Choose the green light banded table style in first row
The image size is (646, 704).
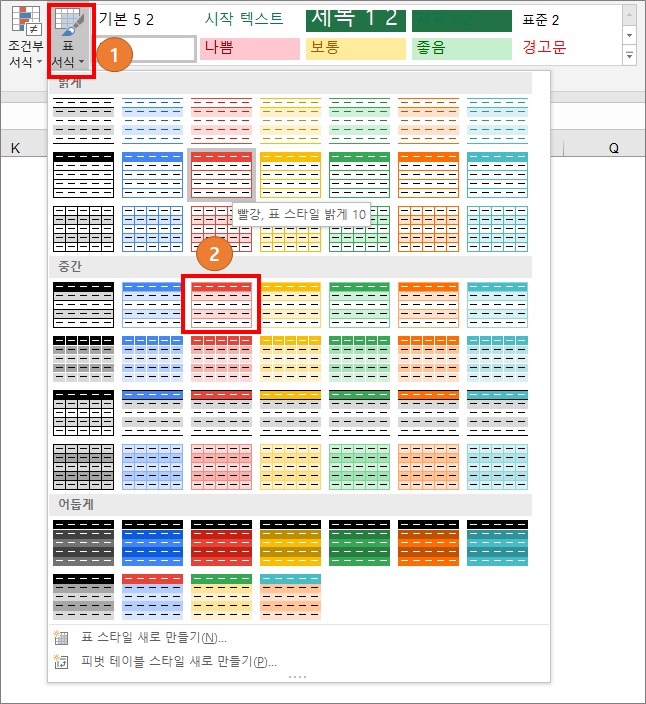pos(359,121)
